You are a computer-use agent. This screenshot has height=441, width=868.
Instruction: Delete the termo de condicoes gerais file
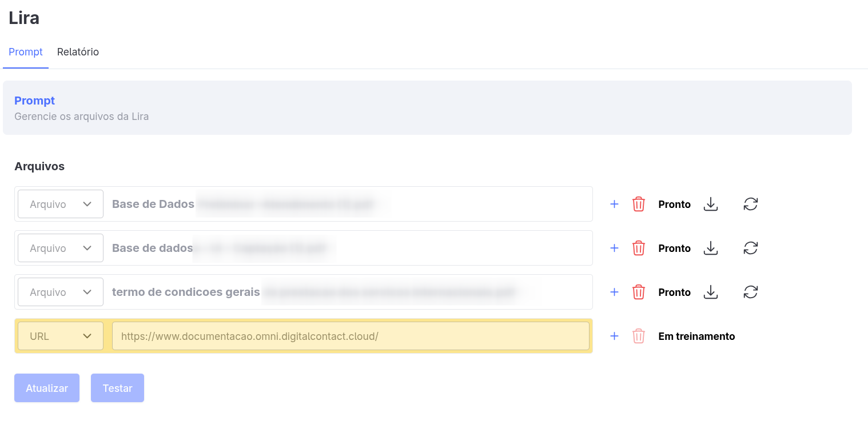coord(639,292)
